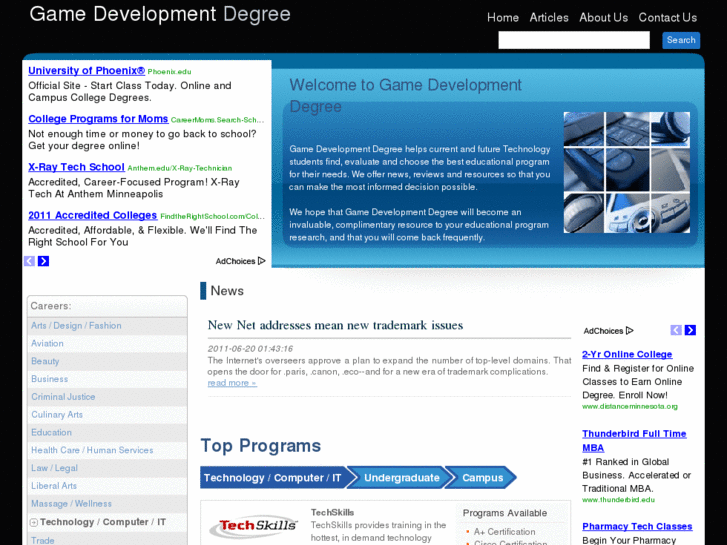
Task: Open Pharmacy Tech Classes ad link
Action: [x=637, y=526]
